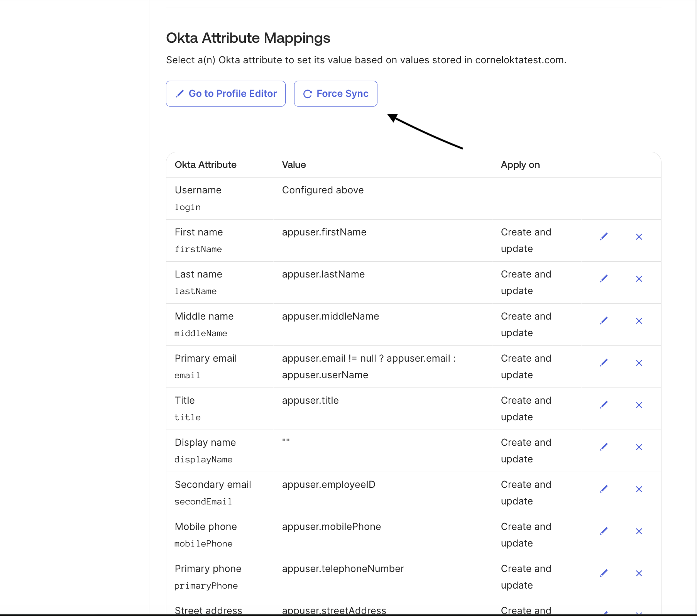
Task: Edit the Title attribute mapping
Action: [x=604, y=405]
